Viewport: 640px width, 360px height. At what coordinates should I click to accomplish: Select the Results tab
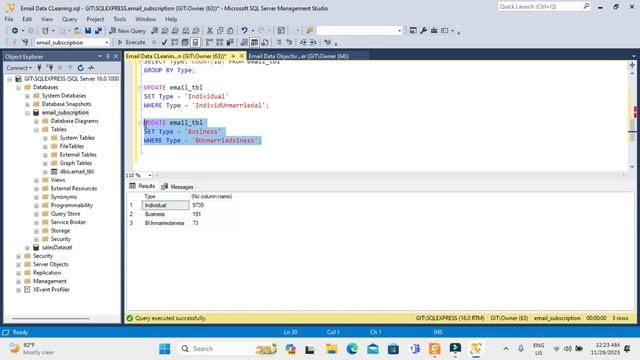click(x=142, y=186)
